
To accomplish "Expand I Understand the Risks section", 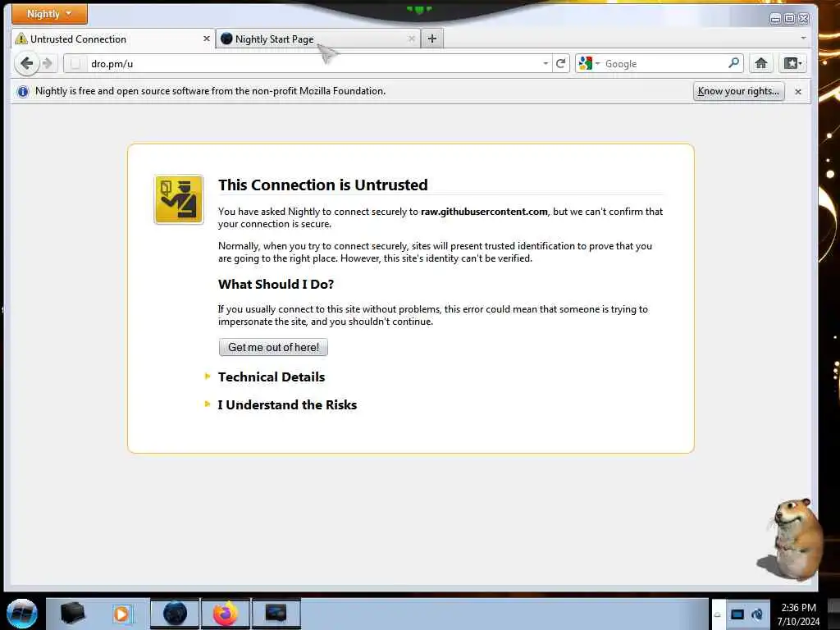I will 287,405.
